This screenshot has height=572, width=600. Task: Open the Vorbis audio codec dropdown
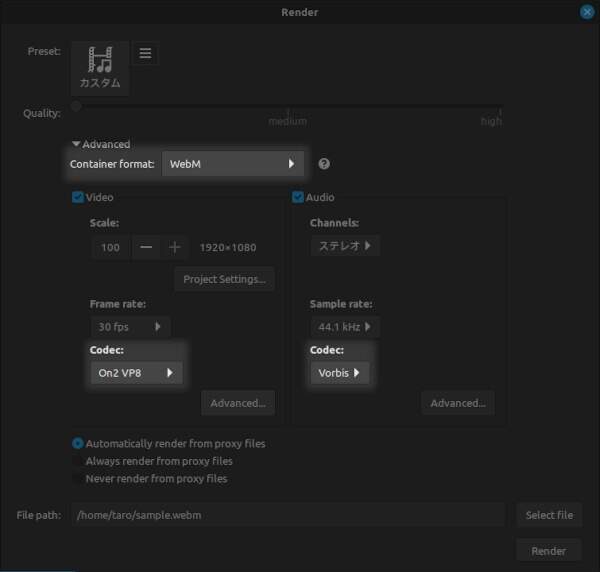tap(339, 373)
